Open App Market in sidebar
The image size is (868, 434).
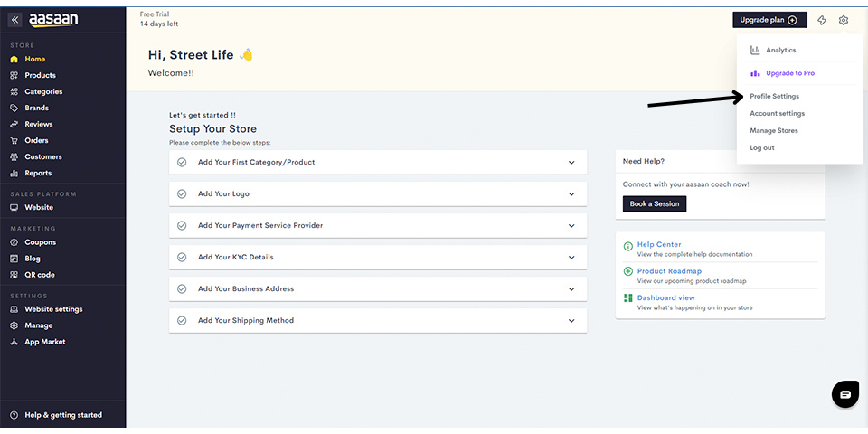coord(44,342)
